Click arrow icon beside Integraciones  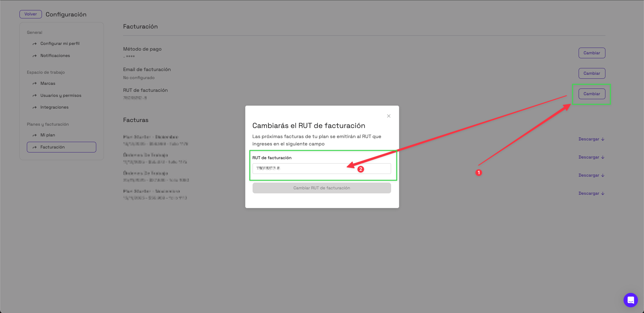coord(35,108)
